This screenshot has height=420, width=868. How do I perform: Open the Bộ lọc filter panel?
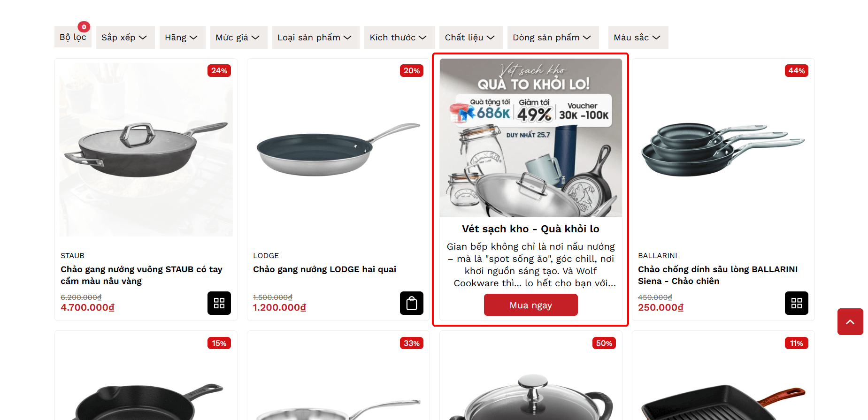73,37
